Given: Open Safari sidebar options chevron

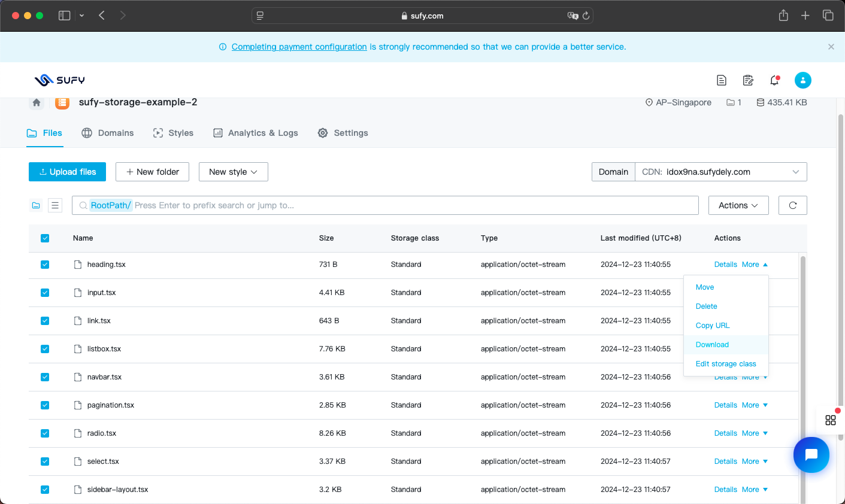Looking at the screenshot, I should click(x=81, y=16).
